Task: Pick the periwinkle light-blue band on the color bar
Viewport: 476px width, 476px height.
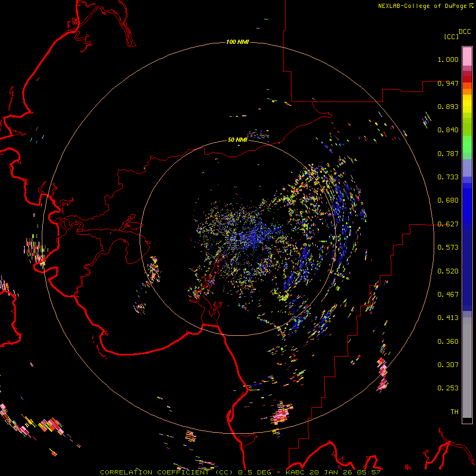Action: coord(467,168)
